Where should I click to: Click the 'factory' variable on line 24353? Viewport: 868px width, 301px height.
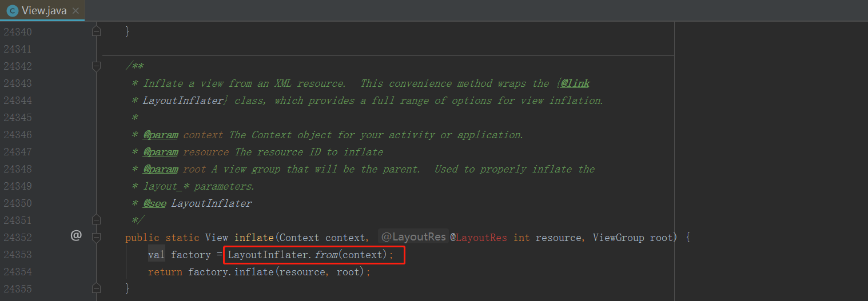(x=191, y=255)
